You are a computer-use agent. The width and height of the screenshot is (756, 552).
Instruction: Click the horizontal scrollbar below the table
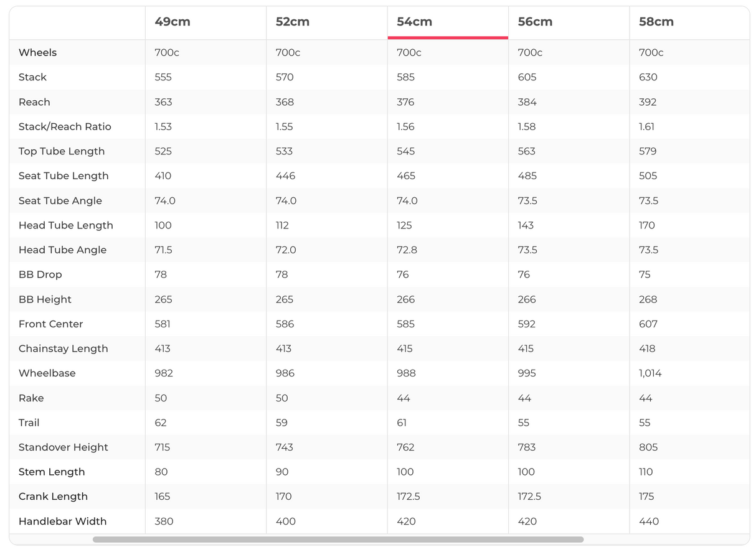pos(338,540)
